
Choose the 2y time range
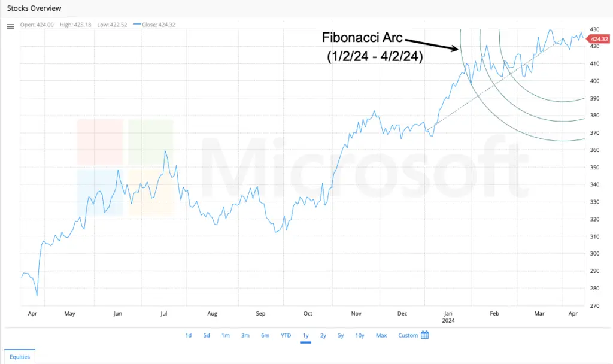click(x=323, y=335)
